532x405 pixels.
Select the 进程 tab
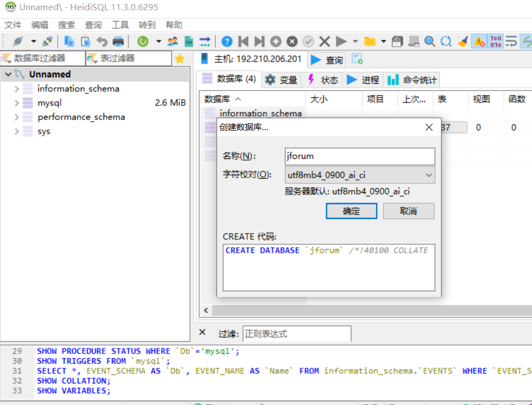point(363,80)
